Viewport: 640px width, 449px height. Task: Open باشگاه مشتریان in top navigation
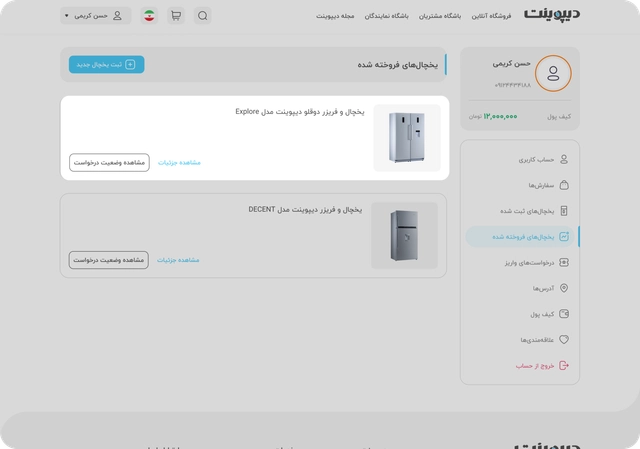tap(440, 16)
